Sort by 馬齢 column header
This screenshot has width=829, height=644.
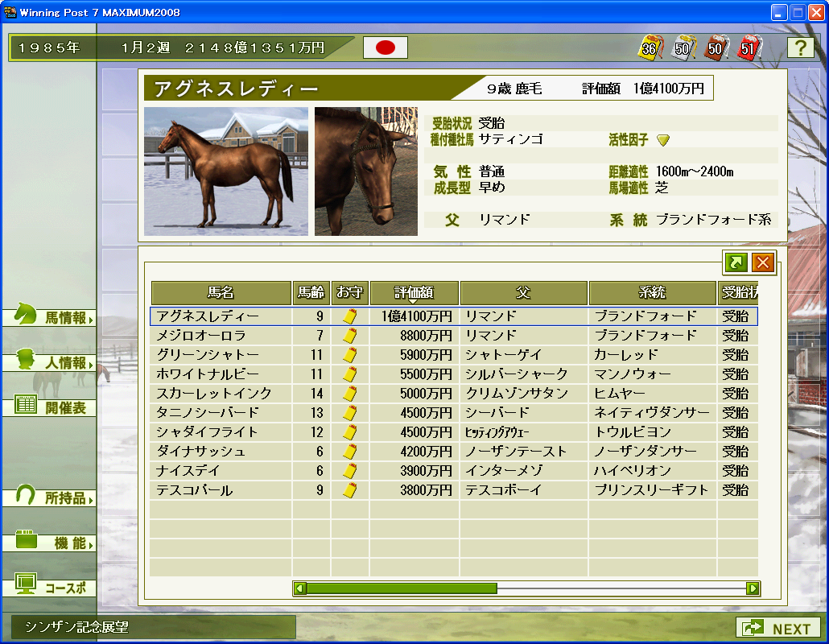tap(311, 292)
